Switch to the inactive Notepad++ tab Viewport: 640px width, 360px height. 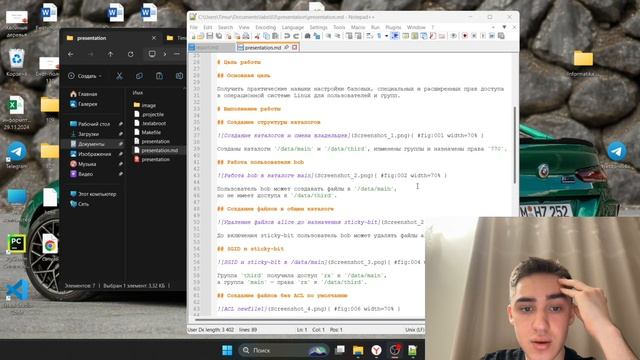click(212, 47)
